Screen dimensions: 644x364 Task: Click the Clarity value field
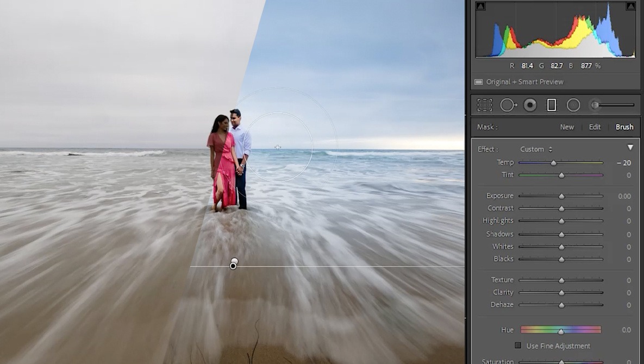(628, 293)
